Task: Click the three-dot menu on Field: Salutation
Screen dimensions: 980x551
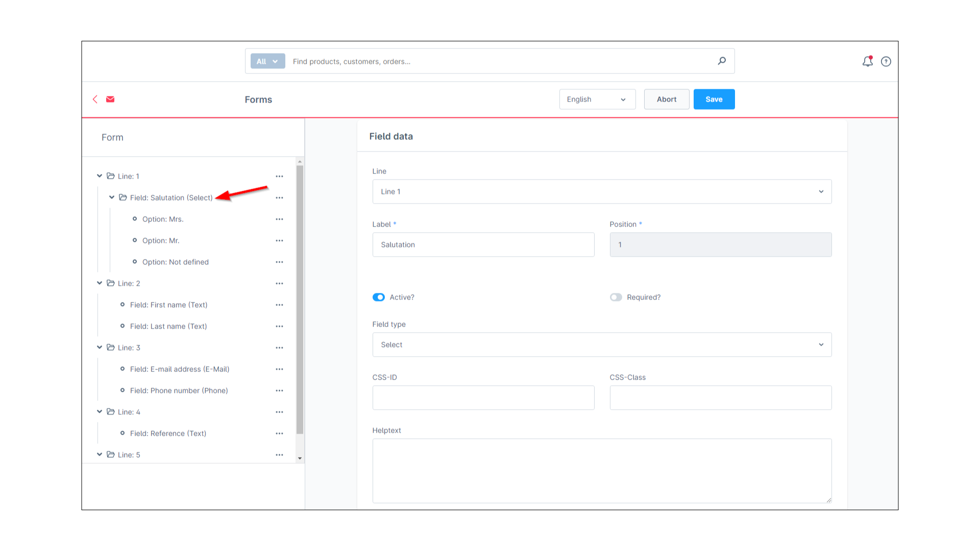Action: click(279, 196)
